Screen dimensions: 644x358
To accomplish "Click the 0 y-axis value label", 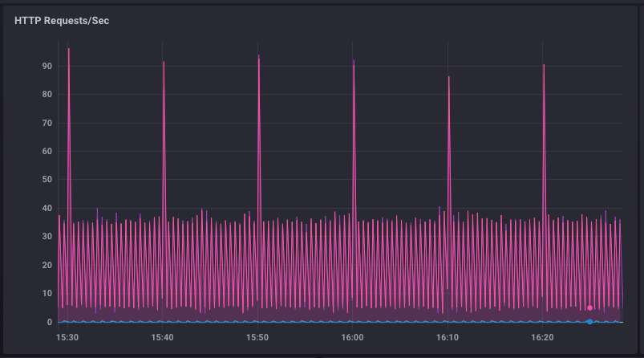I will (x=49, y=322).
